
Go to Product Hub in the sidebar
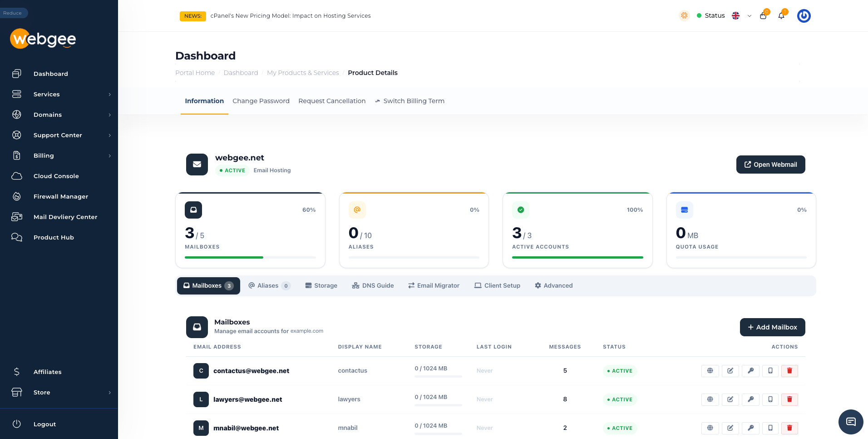pyautogui.click(x=54, y=237)
